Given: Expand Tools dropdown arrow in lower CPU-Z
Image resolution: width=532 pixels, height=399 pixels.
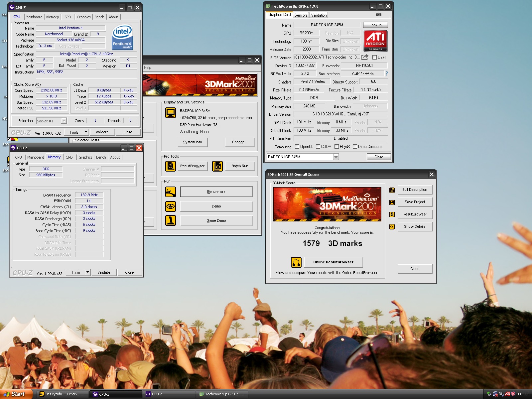Looking at the screenshot, I should [x=87, y=272].
